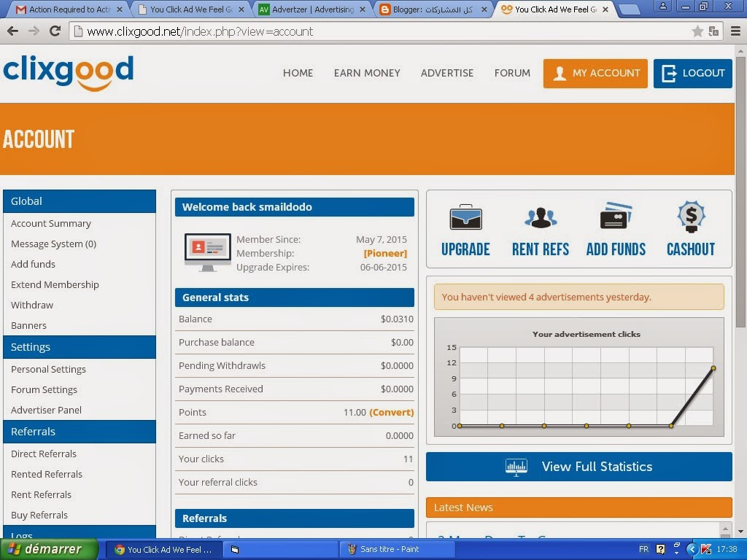Click the Chrome user profile icon
The image size is (747, 560).
point(662,6)
